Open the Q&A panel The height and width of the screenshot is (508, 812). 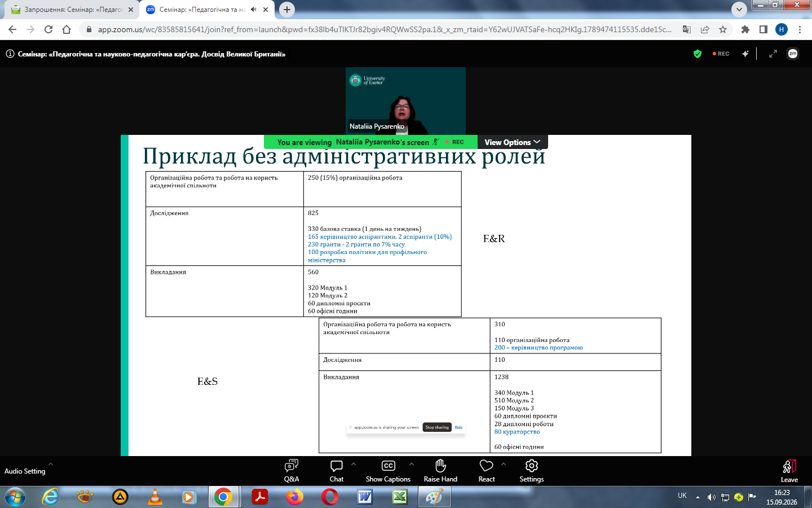(292, 471)
